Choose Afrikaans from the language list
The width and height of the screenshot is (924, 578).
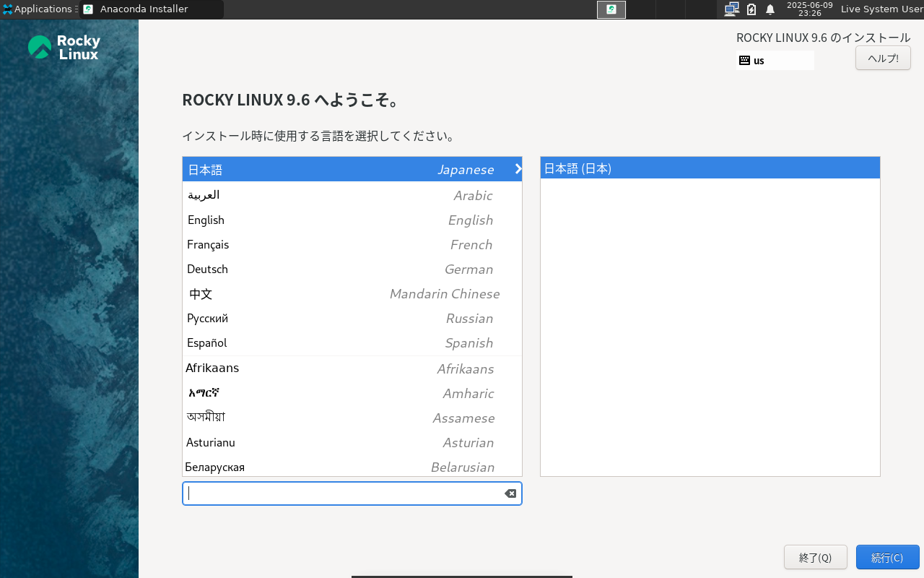tap(352, 368)
